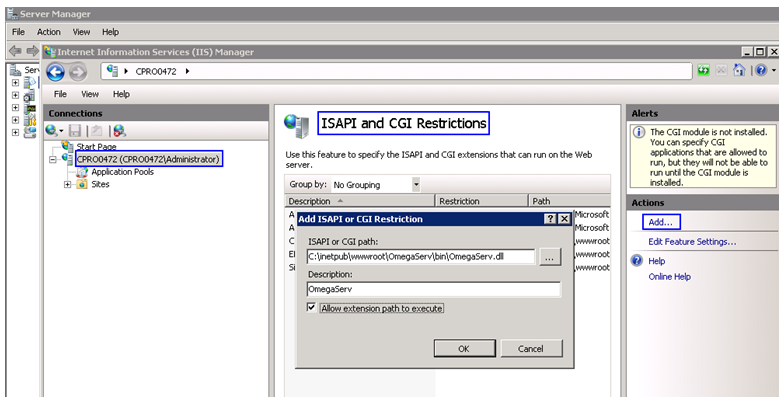The width and height of the screenshot is (782, 401).
Task: Sort by the Restriction column header
Action: point(481,201)
